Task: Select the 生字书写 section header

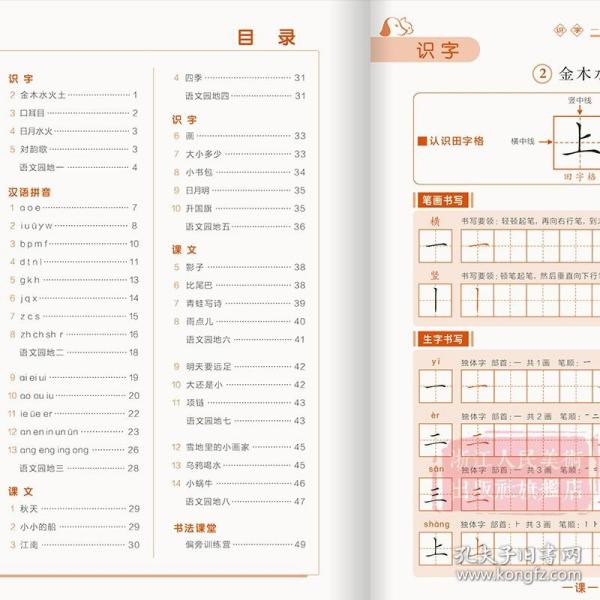Action: coord(441,338)
